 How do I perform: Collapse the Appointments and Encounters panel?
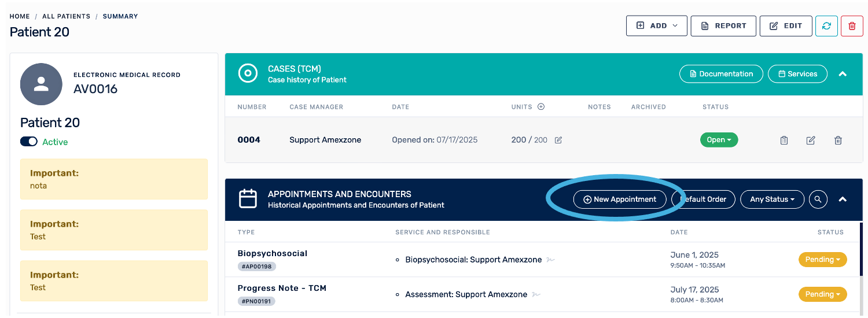tap(843, 199)
